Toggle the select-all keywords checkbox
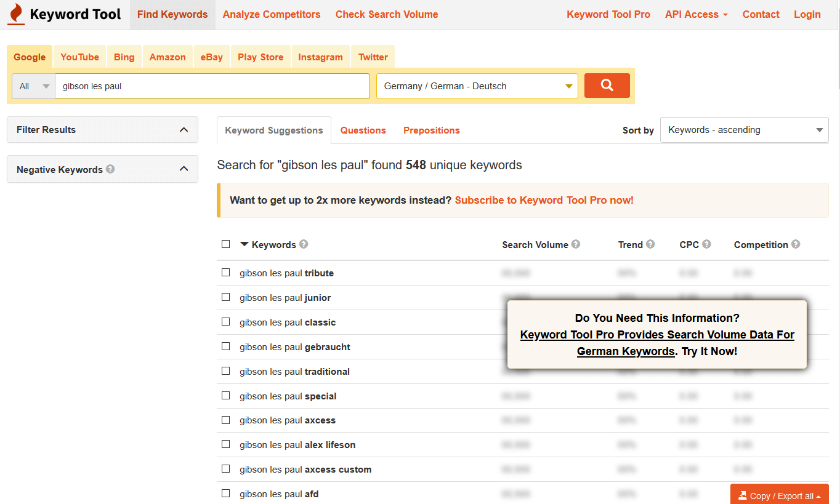 pyautogui.click(x=225, y=244)
